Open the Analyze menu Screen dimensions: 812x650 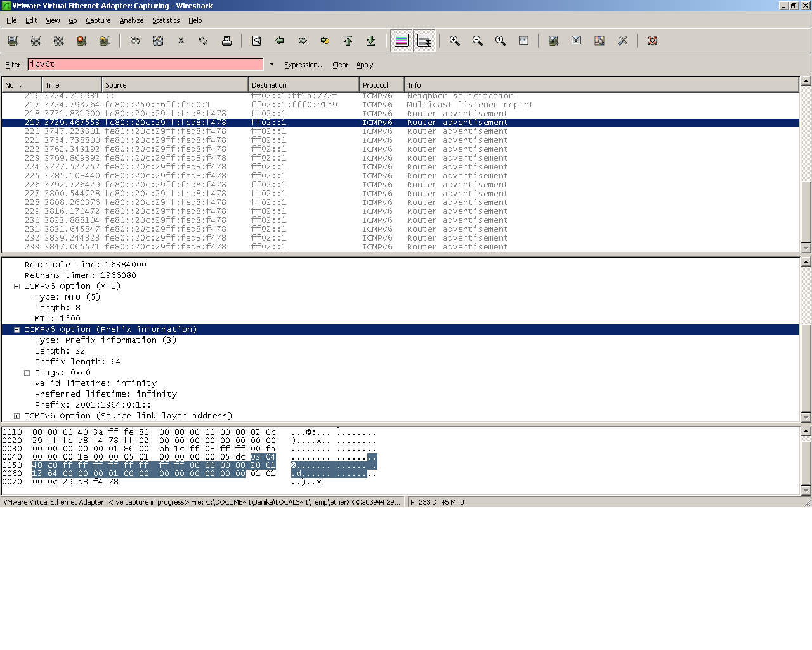131,20
